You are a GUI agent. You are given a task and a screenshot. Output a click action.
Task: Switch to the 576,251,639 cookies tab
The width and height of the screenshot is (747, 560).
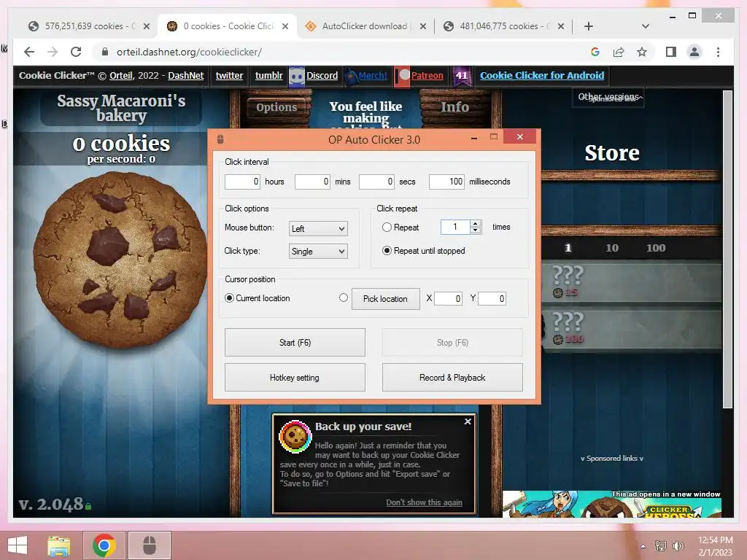point(85,26)
